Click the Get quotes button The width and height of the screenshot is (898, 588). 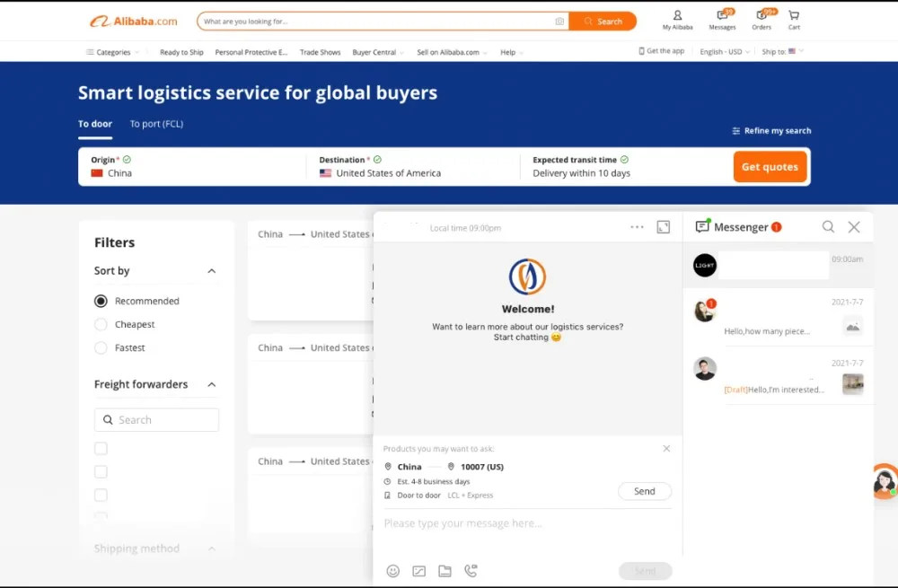770,167
